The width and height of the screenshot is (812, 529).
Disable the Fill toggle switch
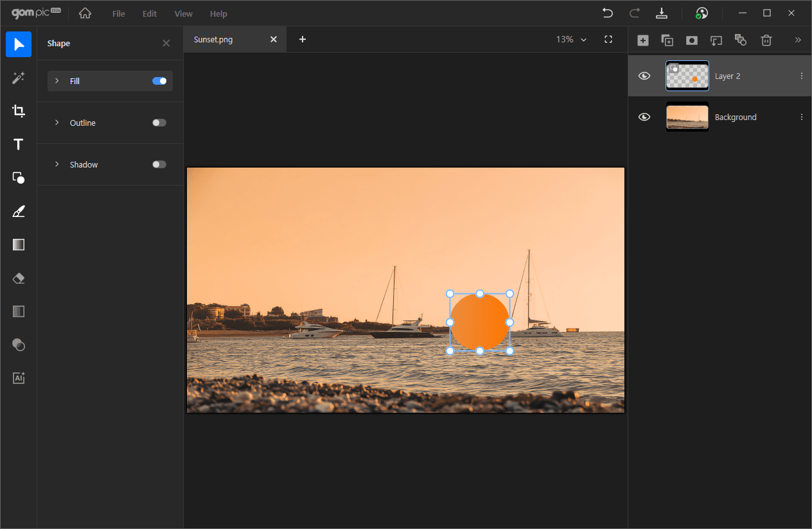tap(159, 81)
